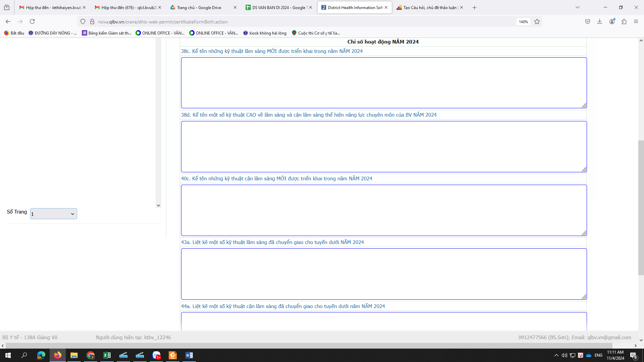This screenshot has width=644, height=362.
Task: Click the page's vertical scrollbar thumb
Action: tap(641, 208)
